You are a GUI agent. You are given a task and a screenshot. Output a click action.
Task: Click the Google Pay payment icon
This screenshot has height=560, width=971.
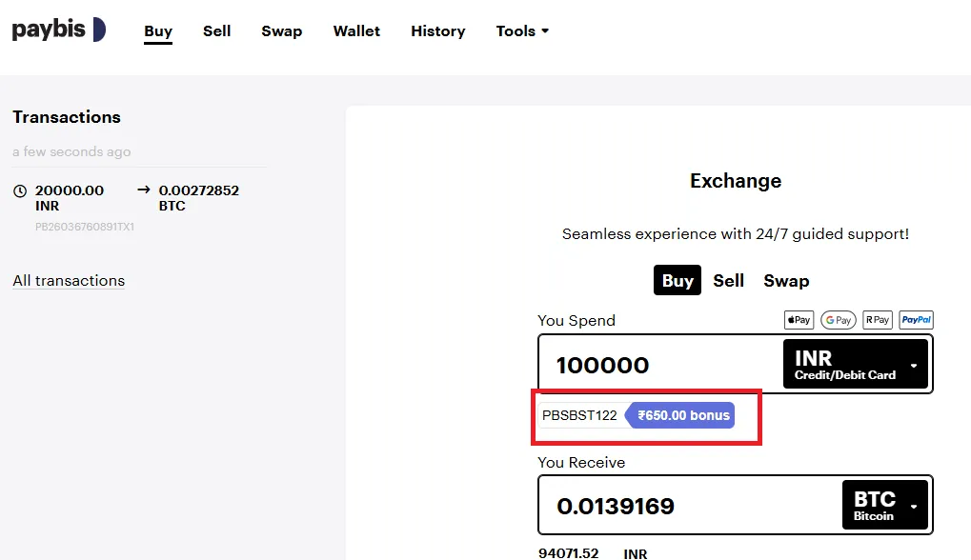click(839, 320)
